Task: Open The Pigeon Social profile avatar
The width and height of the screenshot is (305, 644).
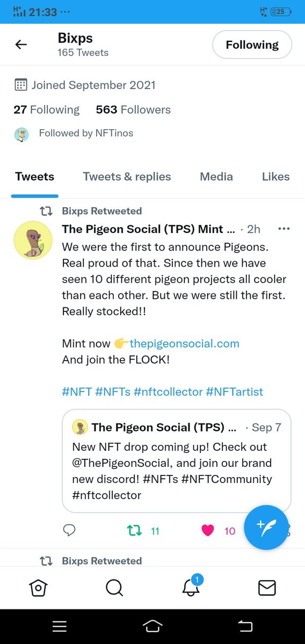Action: tap(33, 240)
